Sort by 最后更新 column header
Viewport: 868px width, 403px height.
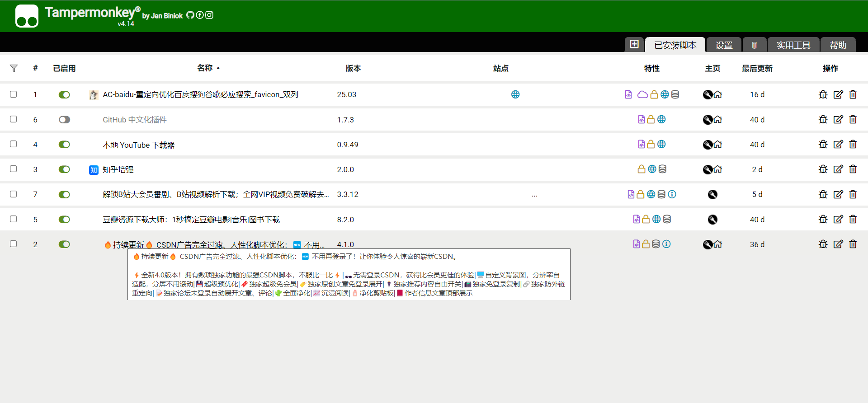pyautogui.click(x=757, y=68)
